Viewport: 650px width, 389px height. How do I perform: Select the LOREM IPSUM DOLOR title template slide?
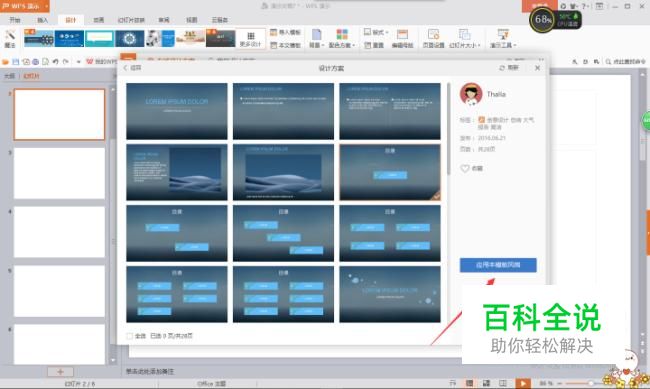177,111
